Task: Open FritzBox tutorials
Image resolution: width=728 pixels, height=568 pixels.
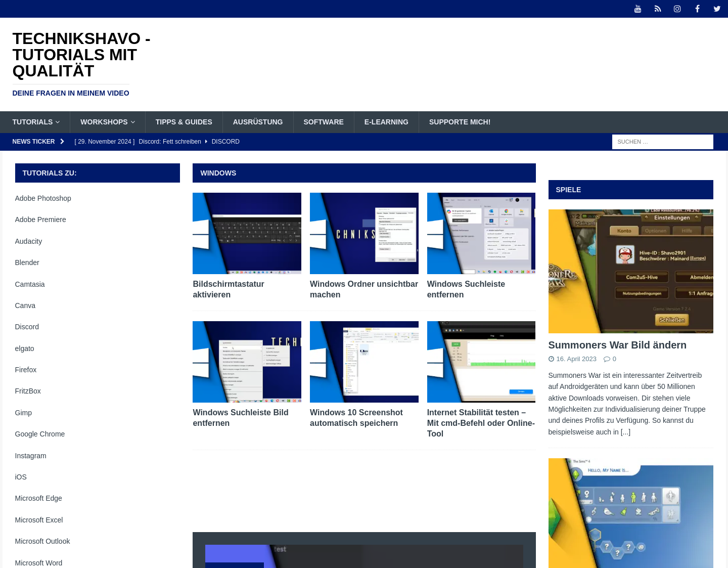Action: pos(28,391)
